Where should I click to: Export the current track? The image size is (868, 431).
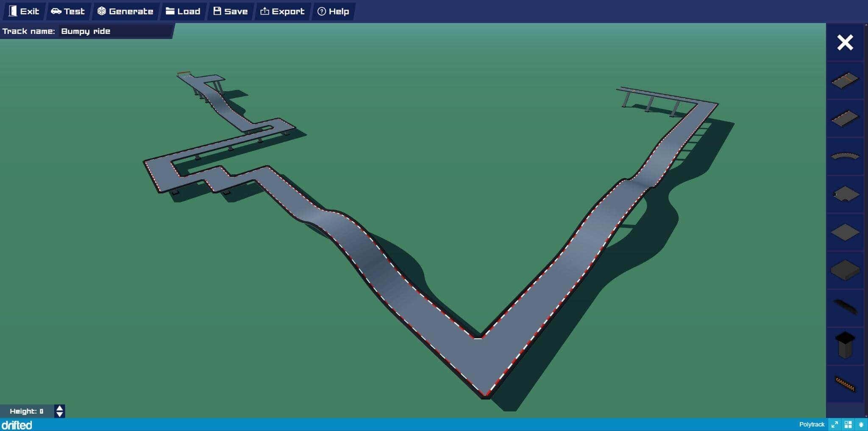[x=282, y=11]
